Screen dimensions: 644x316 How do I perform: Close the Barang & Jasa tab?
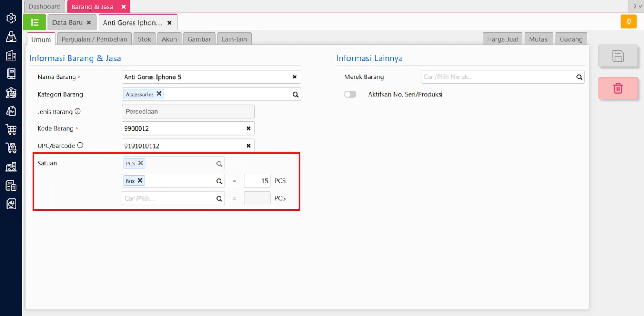click(123, 7)
